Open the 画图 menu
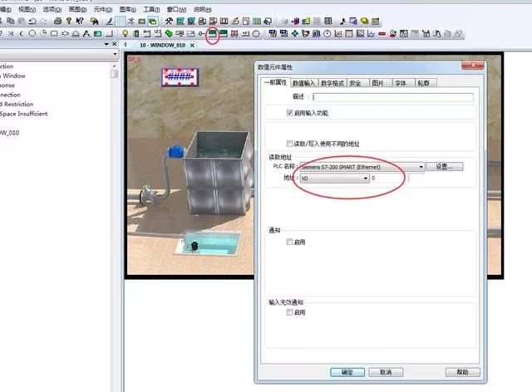Image resolution: width=532 pixels, height=392 pixels. [x=77, y=9]
